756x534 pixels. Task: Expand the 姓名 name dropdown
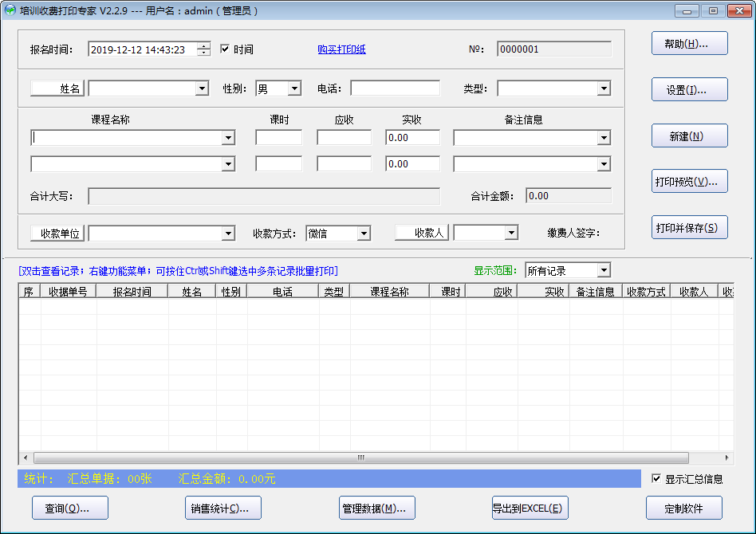coord(202,88)
